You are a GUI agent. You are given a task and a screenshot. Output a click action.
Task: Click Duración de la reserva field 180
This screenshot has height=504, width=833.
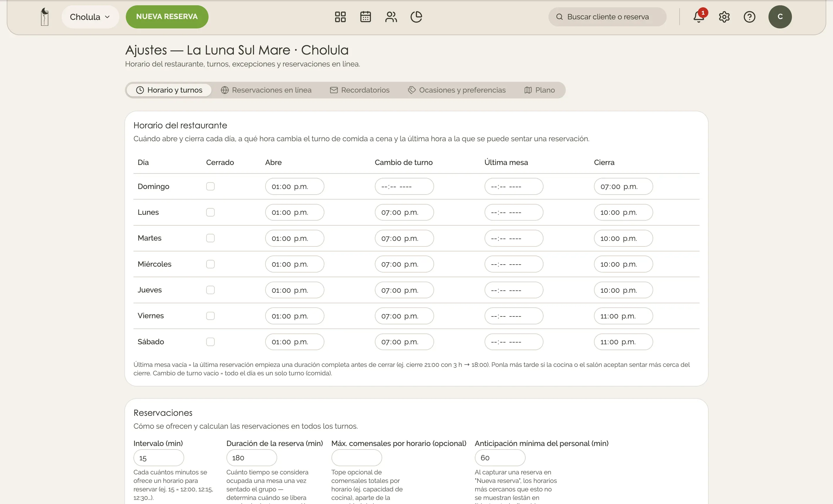point(252,458)
